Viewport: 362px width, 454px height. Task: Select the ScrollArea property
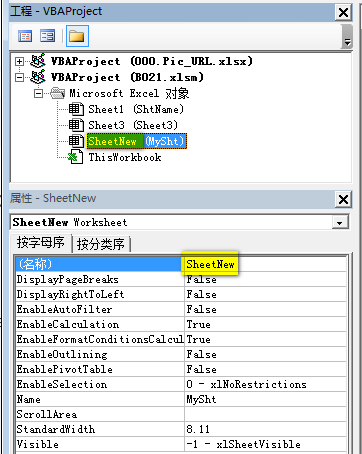99,414
